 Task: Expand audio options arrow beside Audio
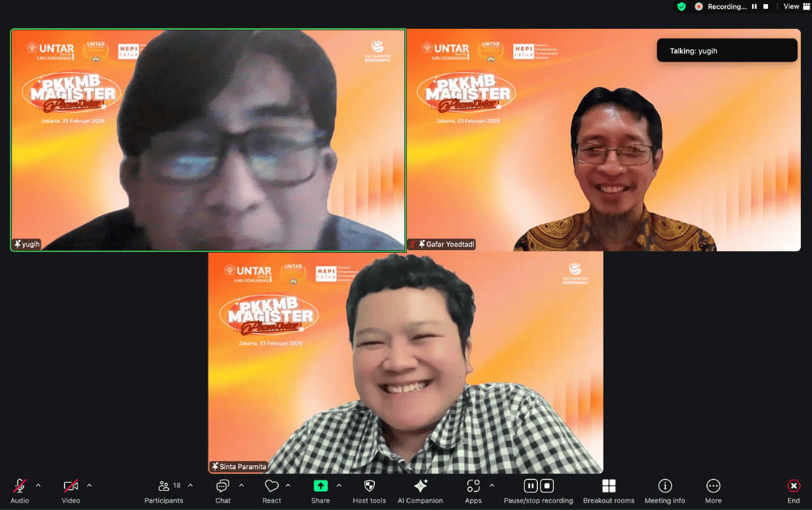[38, 485]
